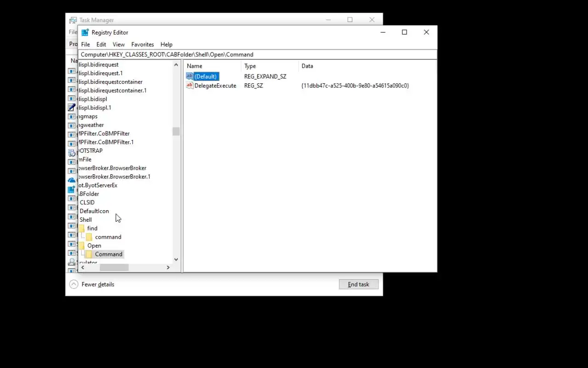This screenshot has width=588, height=368.
Task: Click the selected Command key folder icon
Action: (89, 254)
